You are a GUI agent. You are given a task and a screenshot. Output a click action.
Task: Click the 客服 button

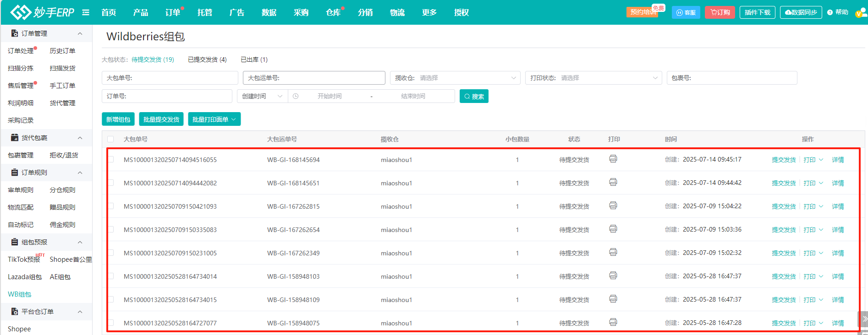coord(686,12)
